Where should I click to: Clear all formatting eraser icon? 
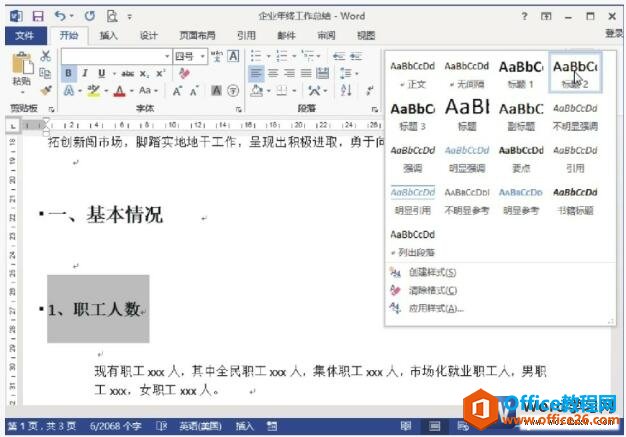184,73
